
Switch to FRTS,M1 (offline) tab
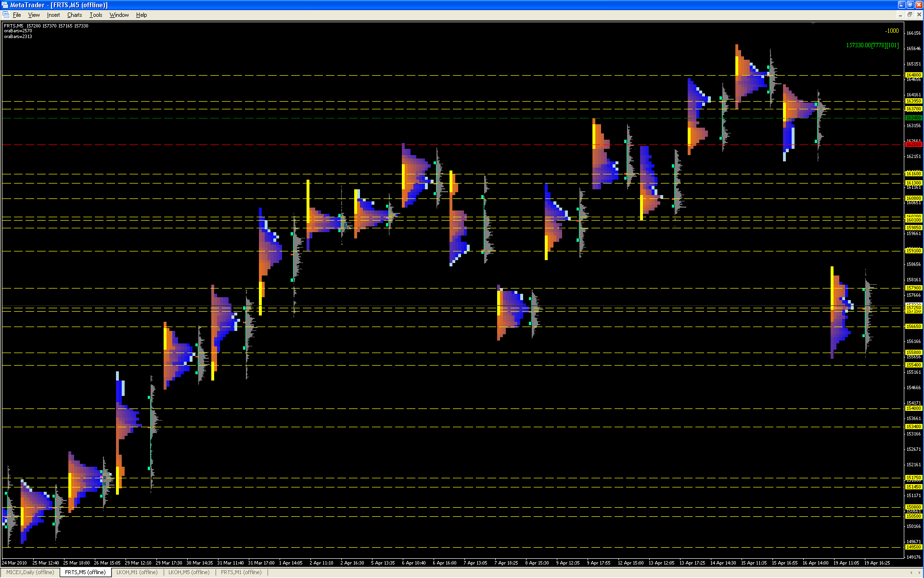tap(241, 572)
